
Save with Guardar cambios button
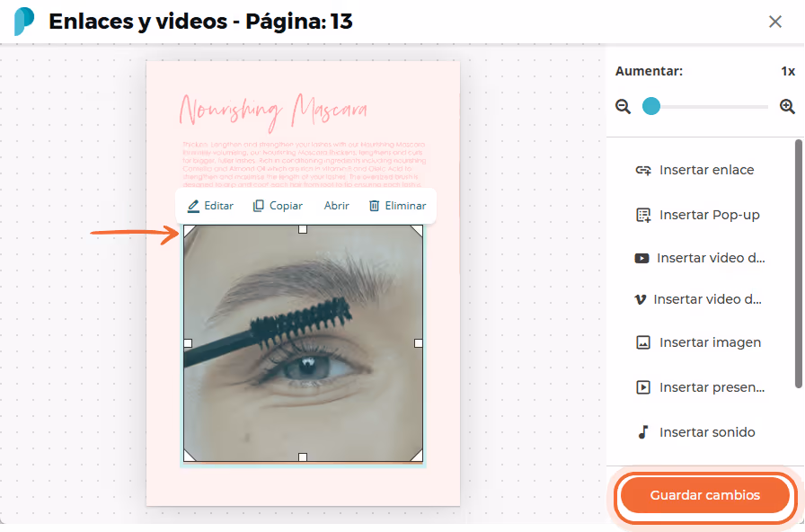tap(705, 495)
